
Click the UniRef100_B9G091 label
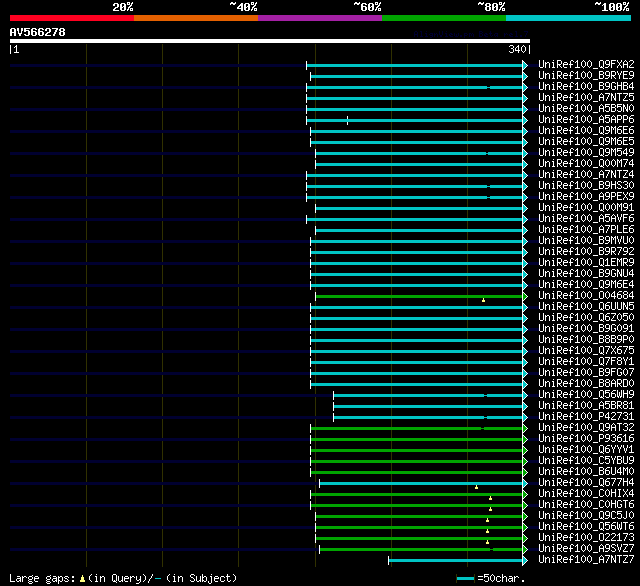586,329
